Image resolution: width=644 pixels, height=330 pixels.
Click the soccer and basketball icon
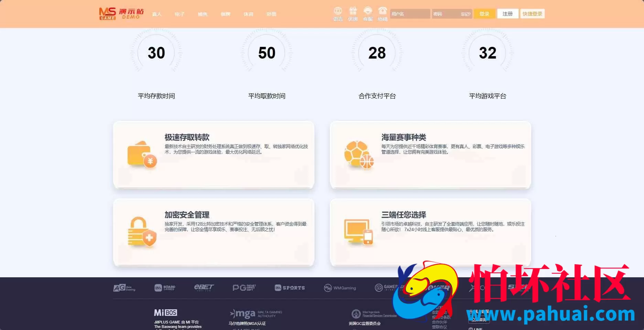click(359, 155)
